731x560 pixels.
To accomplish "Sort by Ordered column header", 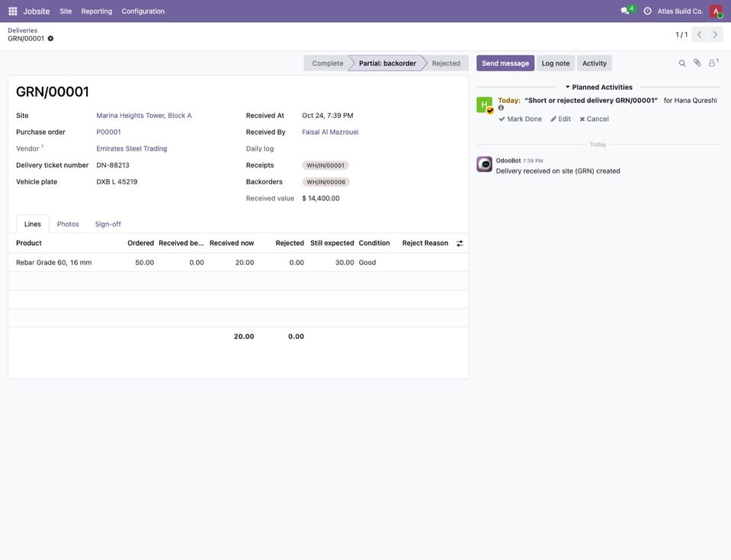I will tap(141, 243).
